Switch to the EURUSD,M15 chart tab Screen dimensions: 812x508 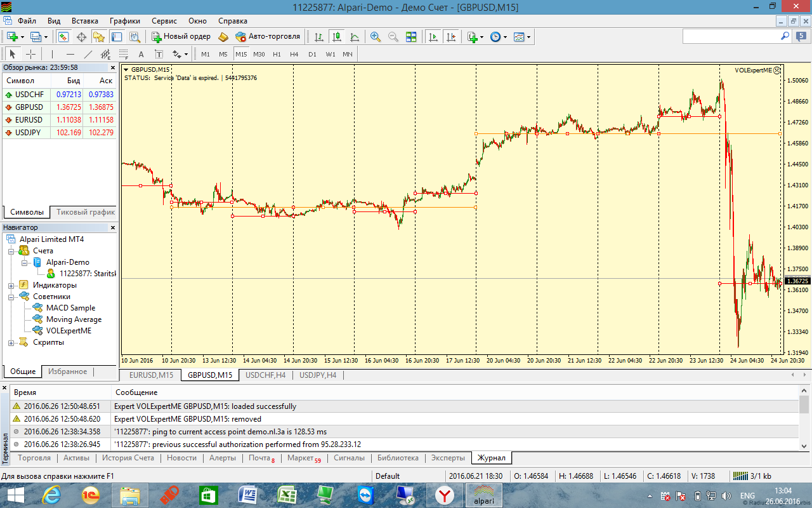click(151, 375)
